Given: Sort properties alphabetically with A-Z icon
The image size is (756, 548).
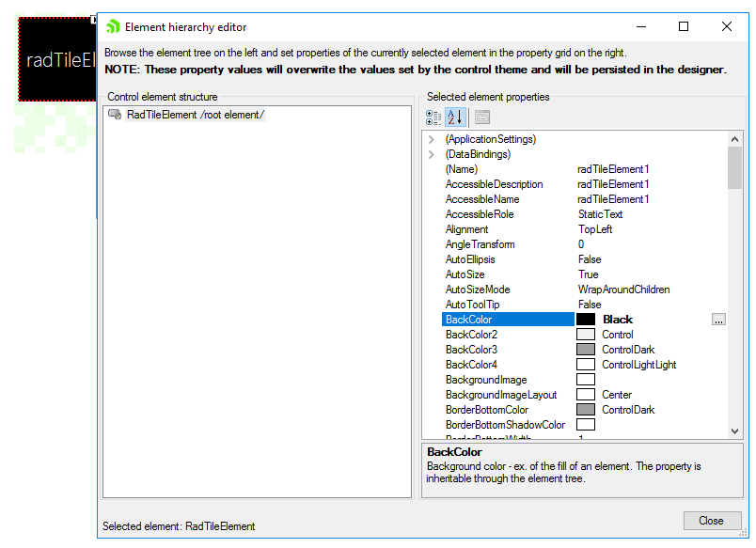Looking at the screenshot, I should [453, 117].
